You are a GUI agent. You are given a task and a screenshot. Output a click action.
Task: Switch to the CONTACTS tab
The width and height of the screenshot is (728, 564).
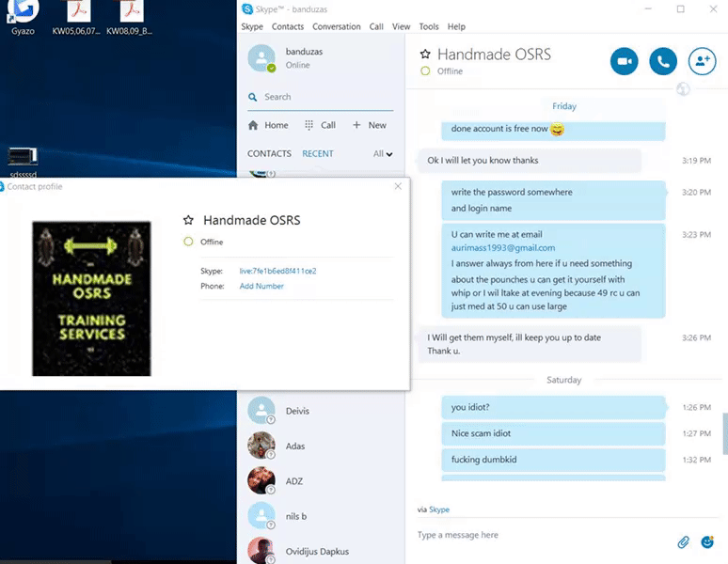(269, 153)
